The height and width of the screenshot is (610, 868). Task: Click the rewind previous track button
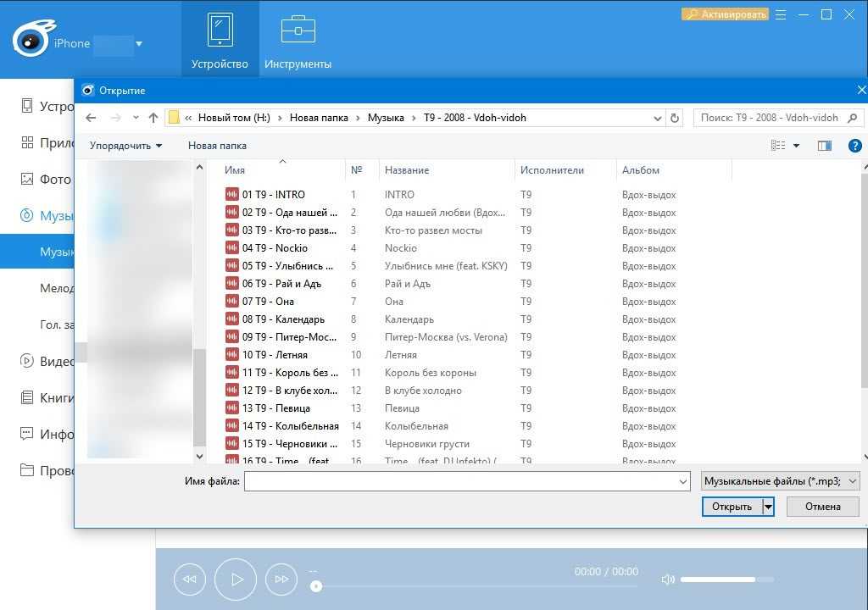click(190, 579)
